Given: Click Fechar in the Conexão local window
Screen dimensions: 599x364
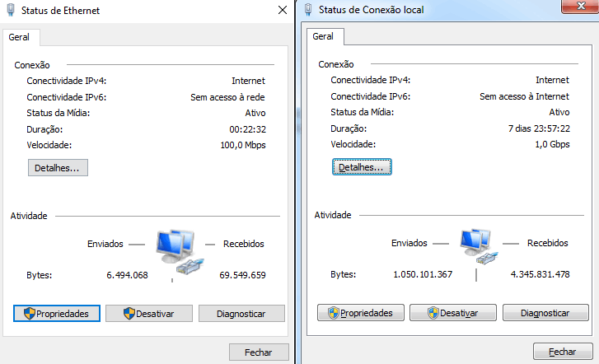Looking at the screenshot, I should point(563,352).
